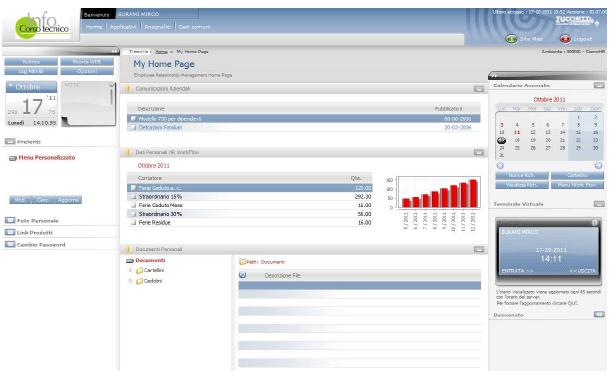
Task: Open the Dati comuni menu
Action: (194, 27)
